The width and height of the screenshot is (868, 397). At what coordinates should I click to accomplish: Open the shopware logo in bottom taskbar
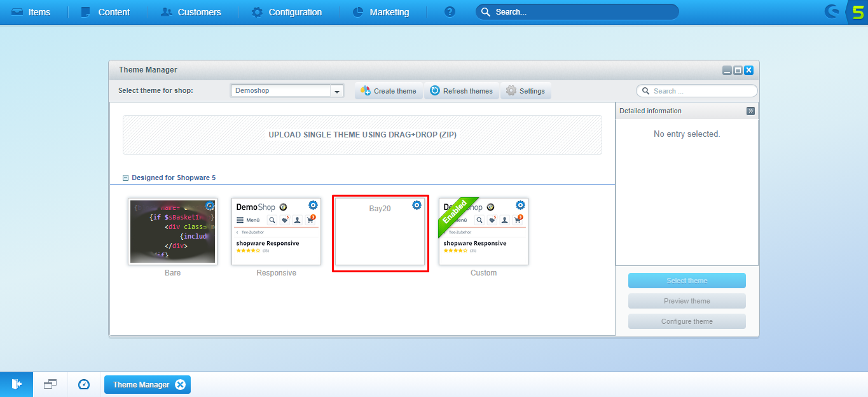[17, 384]
